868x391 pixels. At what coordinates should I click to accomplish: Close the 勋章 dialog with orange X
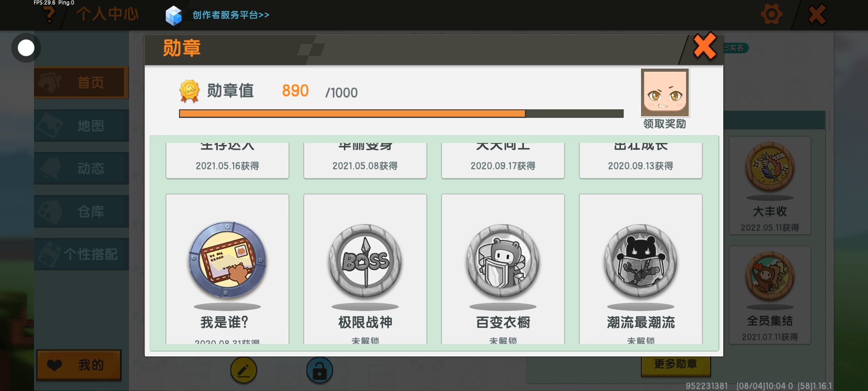pos(705,46)
